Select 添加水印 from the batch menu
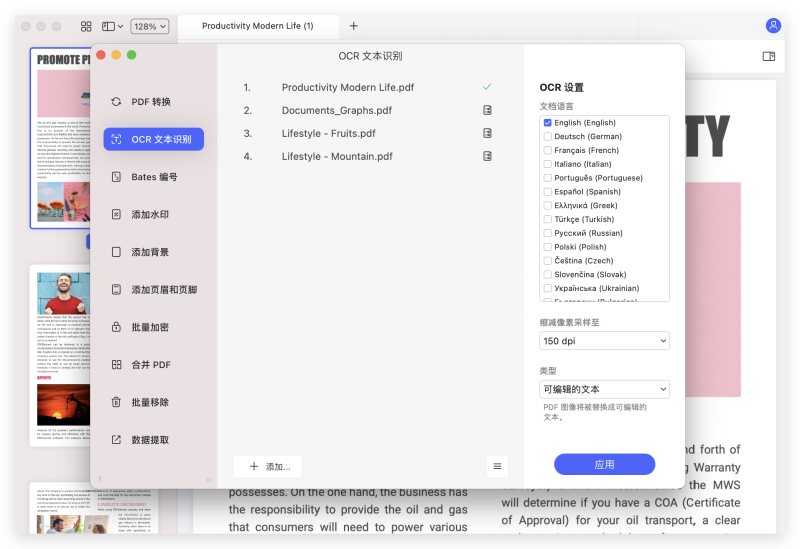This screenshot has width=800, height=549. pos(152,215)
